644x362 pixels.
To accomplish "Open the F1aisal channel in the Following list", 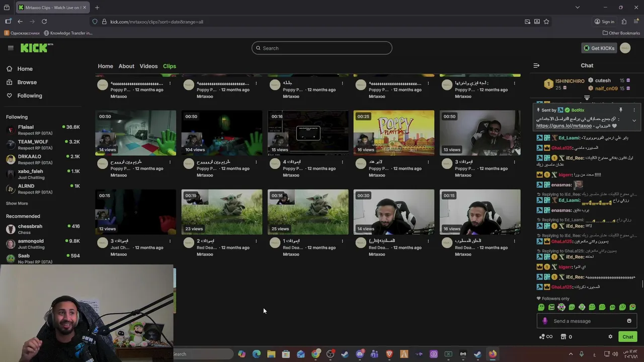I will [42, 130].
